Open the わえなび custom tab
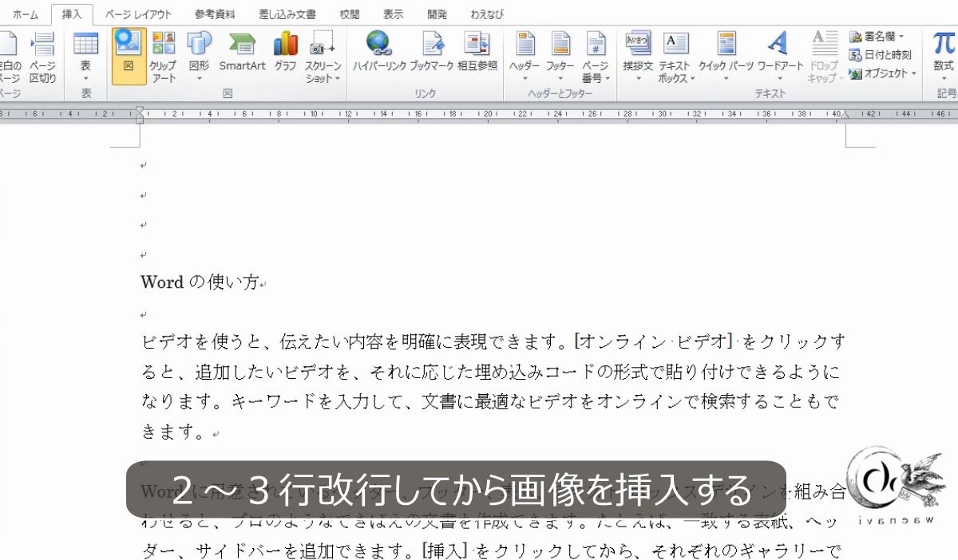 [x=486, y=14]
